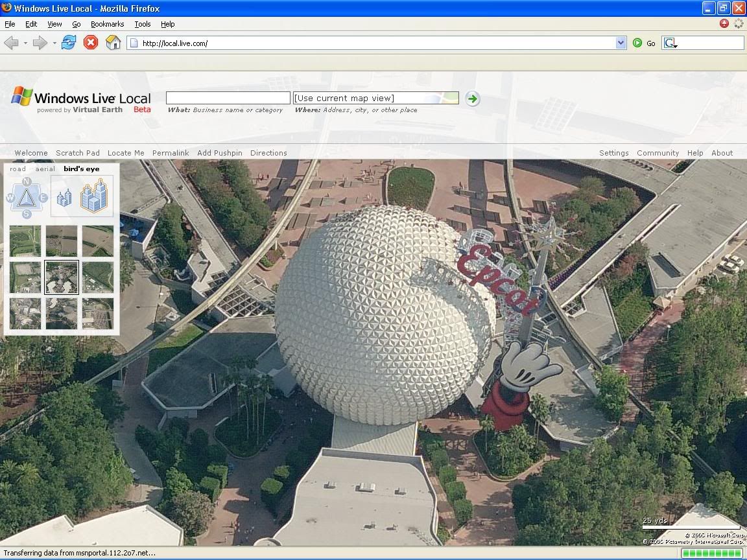Submit search with the green arrow button

[472, 99]
